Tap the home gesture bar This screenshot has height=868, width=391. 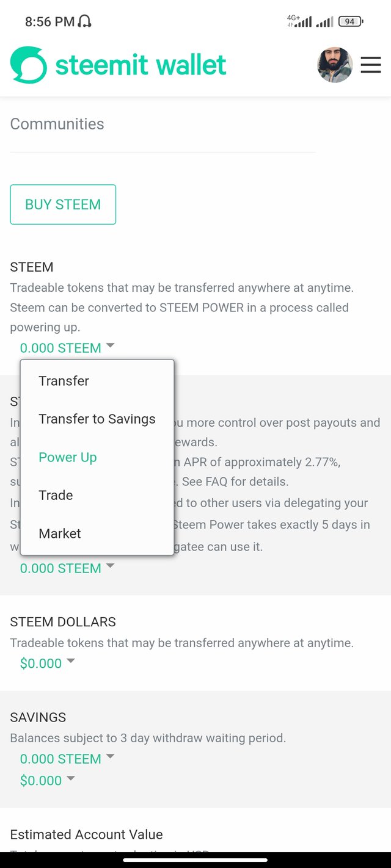click(195, 860)
